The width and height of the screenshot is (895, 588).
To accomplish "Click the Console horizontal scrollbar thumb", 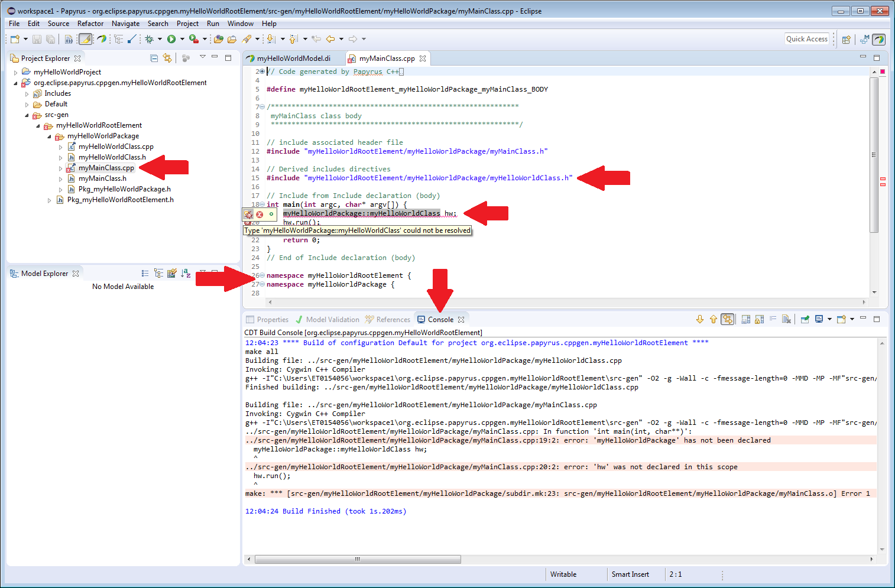I will (358, 559).
